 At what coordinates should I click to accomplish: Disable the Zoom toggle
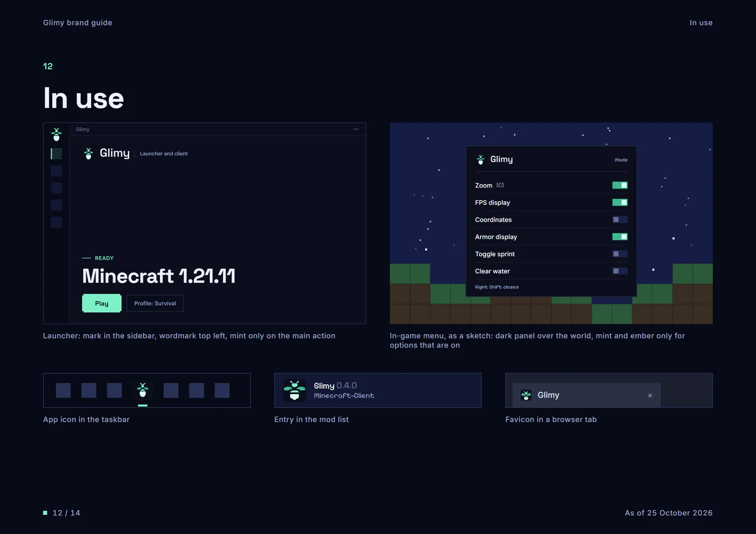620,185
